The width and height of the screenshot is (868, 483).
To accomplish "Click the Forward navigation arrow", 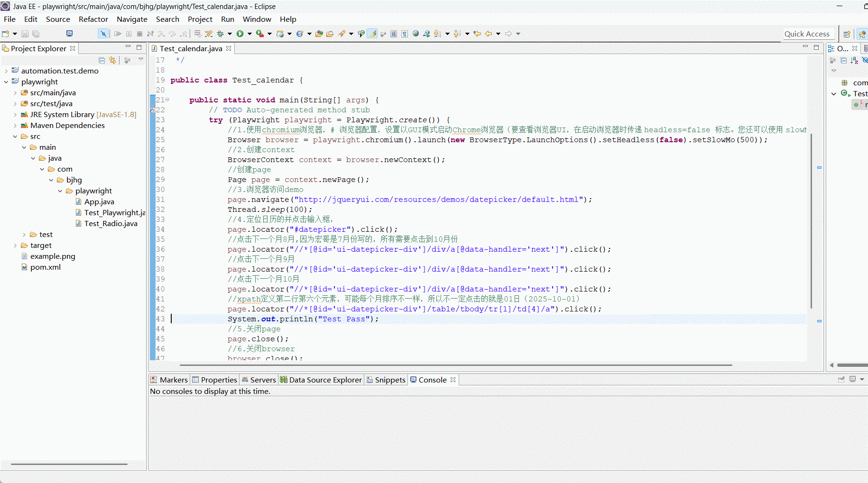I will 508,34.
